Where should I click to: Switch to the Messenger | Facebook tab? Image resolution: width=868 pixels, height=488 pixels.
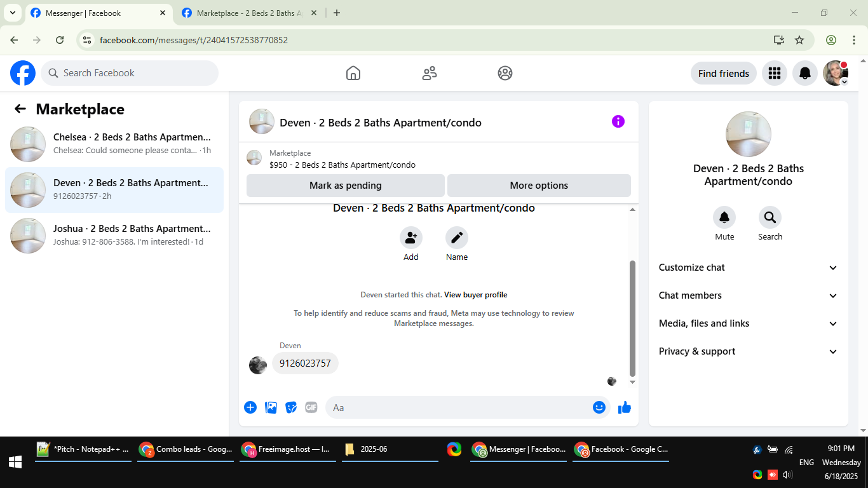click(98, 13)
